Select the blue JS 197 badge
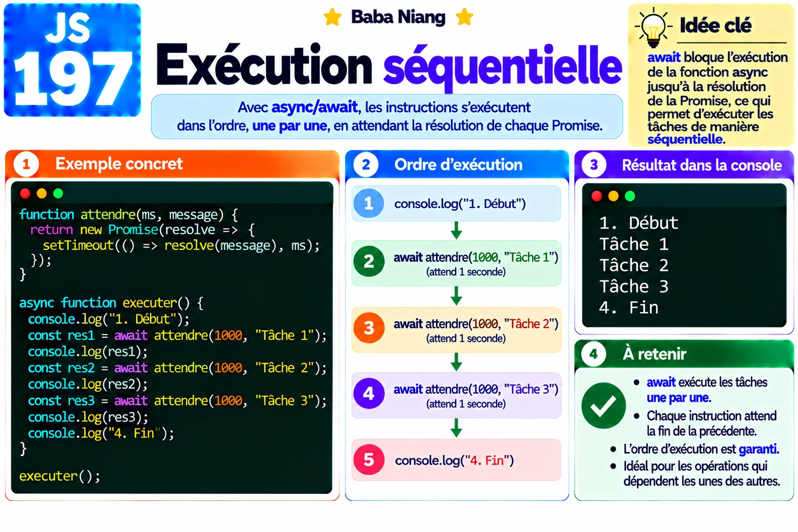The height and width of the screenshot is (532, 798). [72, 60]
